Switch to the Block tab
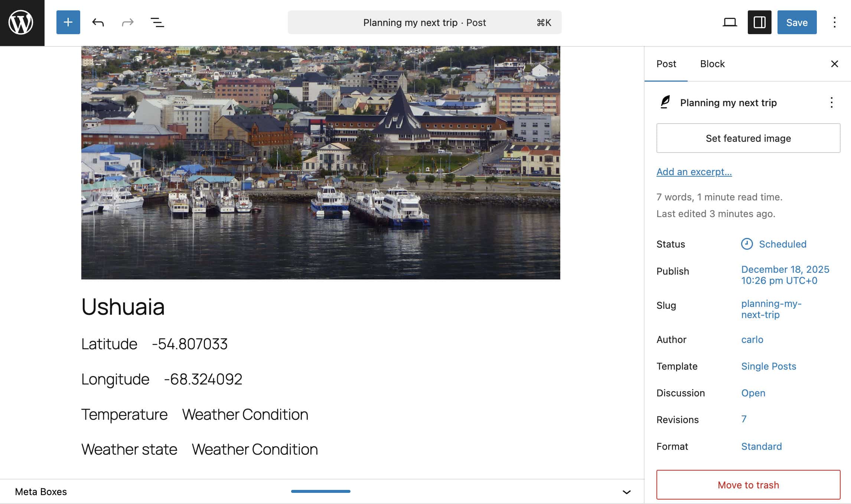 point(712,64)
